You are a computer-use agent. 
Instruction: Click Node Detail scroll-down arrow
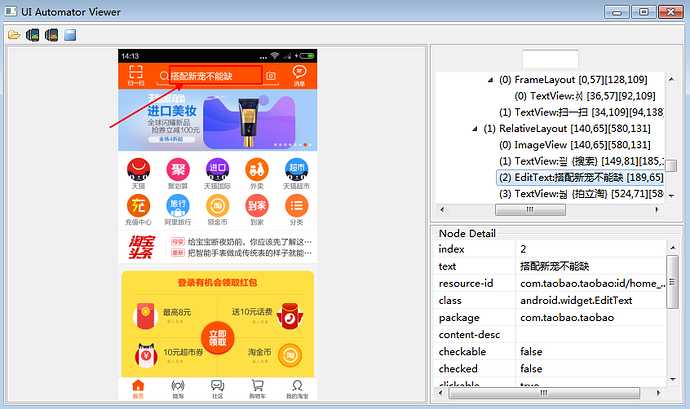coord(672,379)
